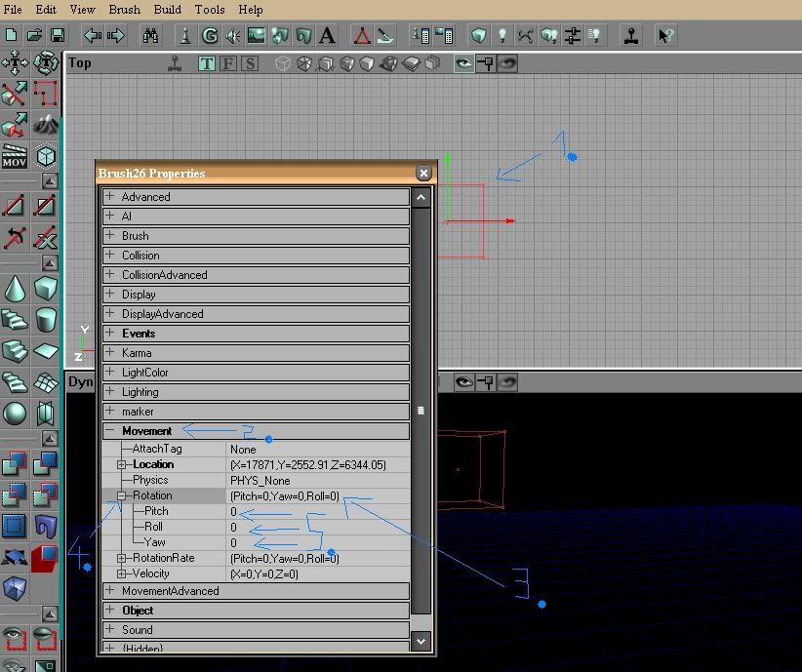The height and width of the screenshot is (672, 802).
Task: Click the Open map folder icon
Action: [34, 35]
